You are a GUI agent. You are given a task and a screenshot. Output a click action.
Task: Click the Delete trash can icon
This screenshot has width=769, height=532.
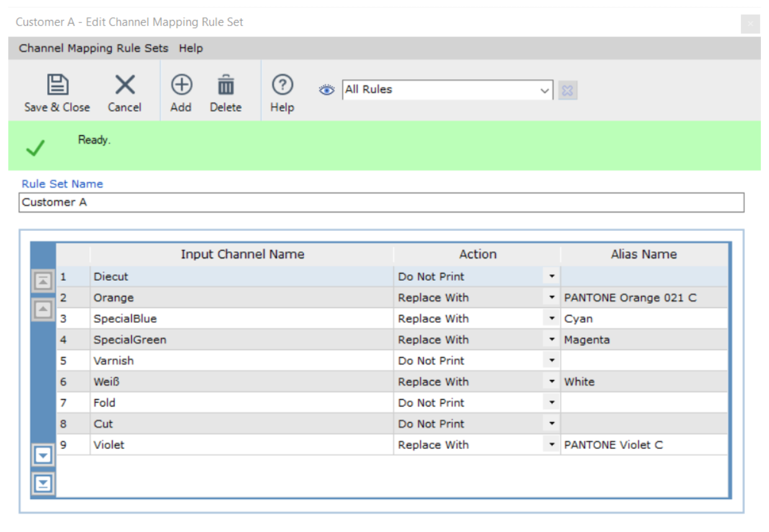226,85
